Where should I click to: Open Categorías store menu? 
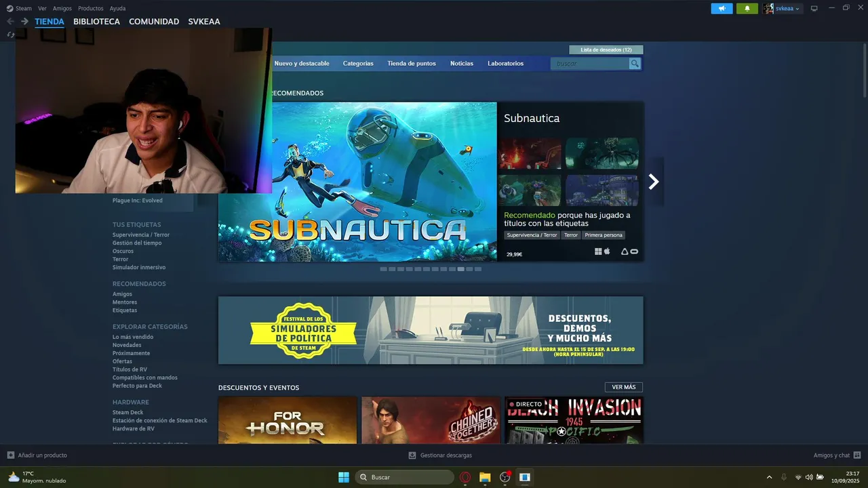tap(358, 64)
